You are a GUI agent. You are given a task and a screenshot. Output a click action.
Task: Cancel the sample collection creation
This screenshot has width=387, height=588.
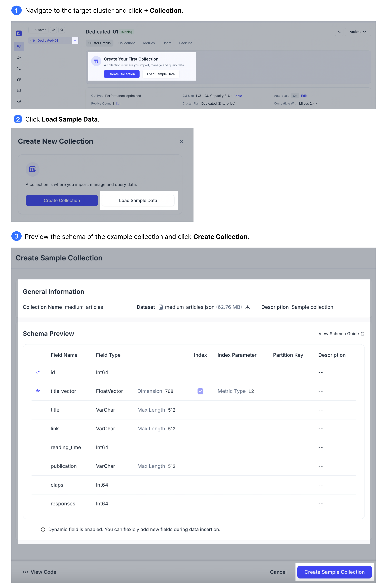pyautogui.click(x=278, y=572)
